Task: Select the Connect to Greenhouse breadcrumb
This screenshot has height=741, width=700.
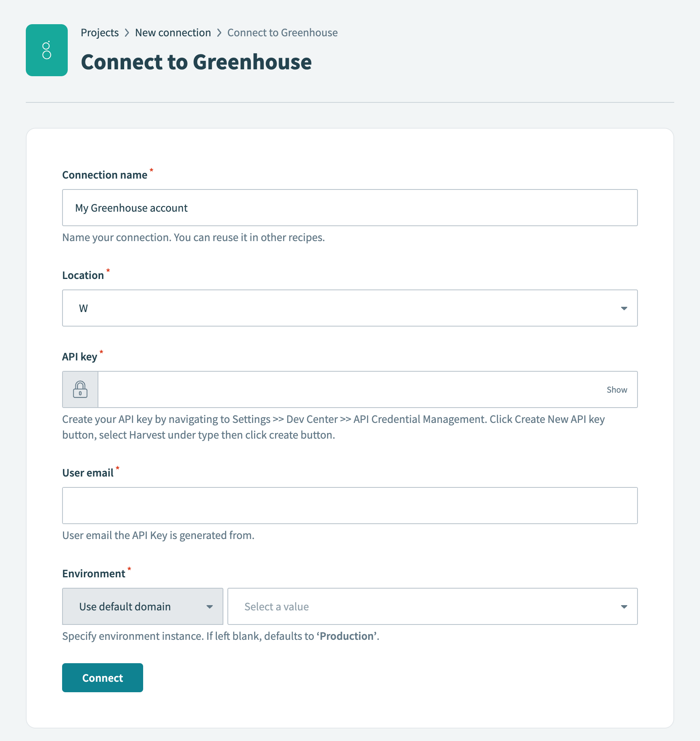Action: (x=282, y=32)
